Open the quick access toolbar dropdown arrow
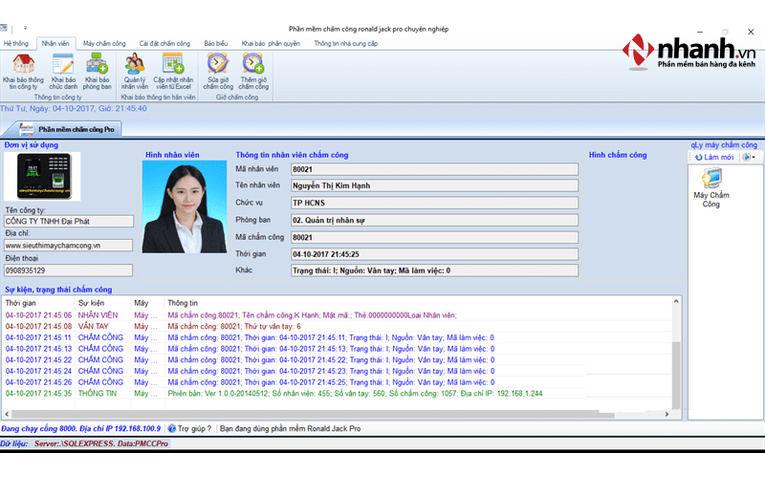Viewport: 765px width, 478px height. click(25, 28)
